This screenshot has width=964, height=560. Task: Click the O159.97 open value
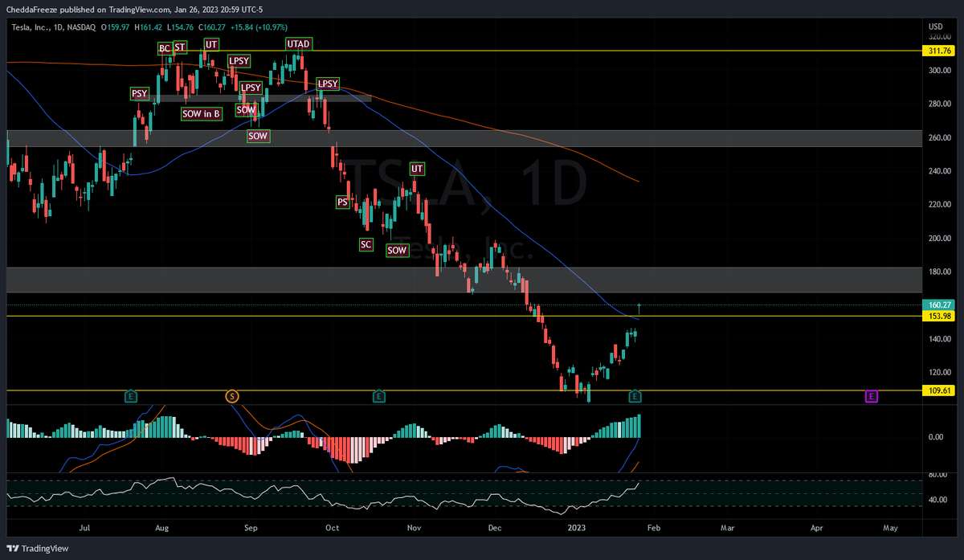pyautogui.click(x=115, y=27)
